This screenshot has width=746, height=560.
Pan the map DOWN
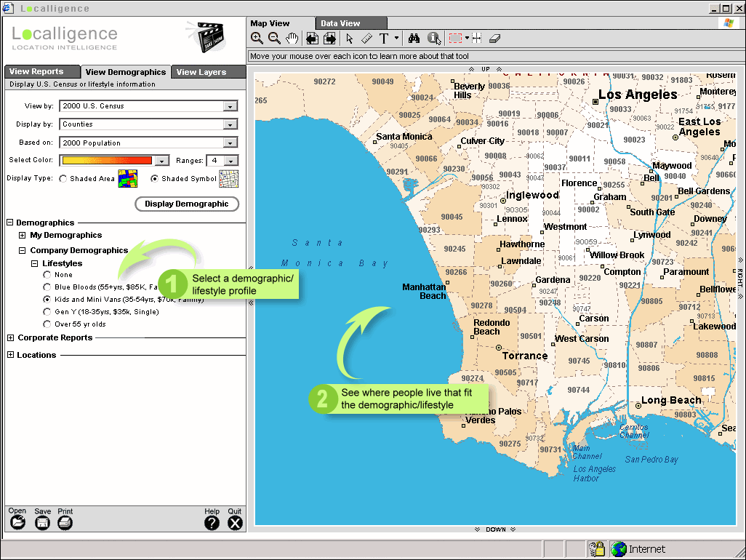[x=495, y=529]
